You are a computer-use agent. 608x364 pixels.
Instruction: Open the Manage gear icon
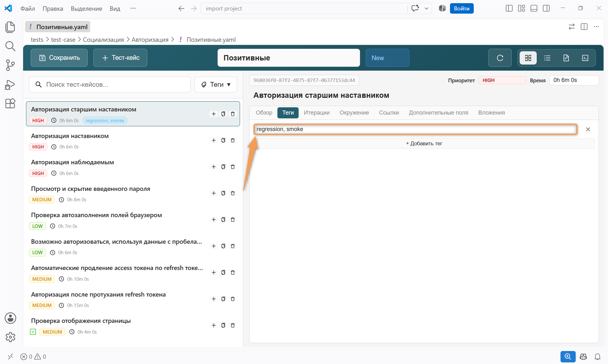coord(10,337)
